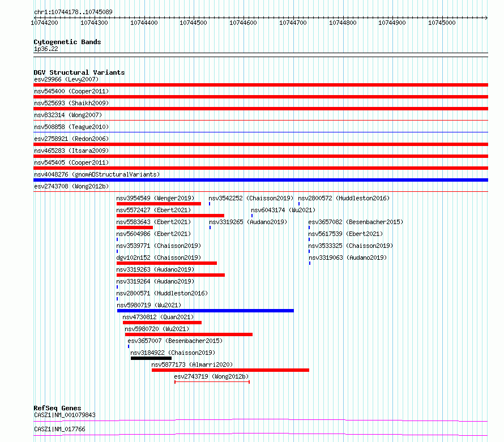Click the short red nsv5583643 bar
504x442 pixels.
(135, 228)
